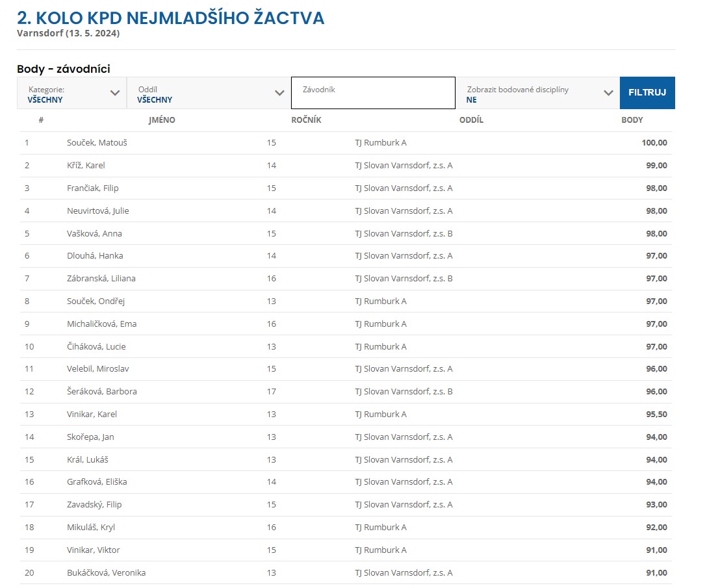Select competitor Čiháková, Lucie

pos(96,347)
